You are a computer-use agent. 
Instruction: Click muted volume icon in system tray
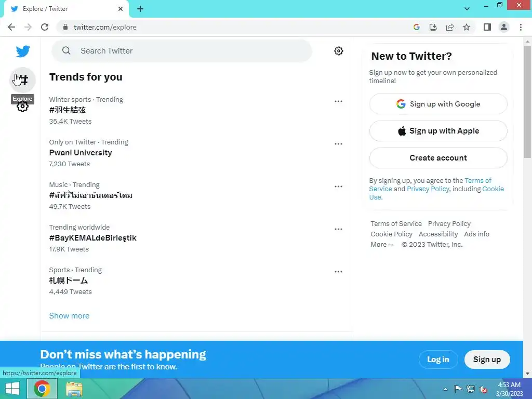click(x=483, y=389)
